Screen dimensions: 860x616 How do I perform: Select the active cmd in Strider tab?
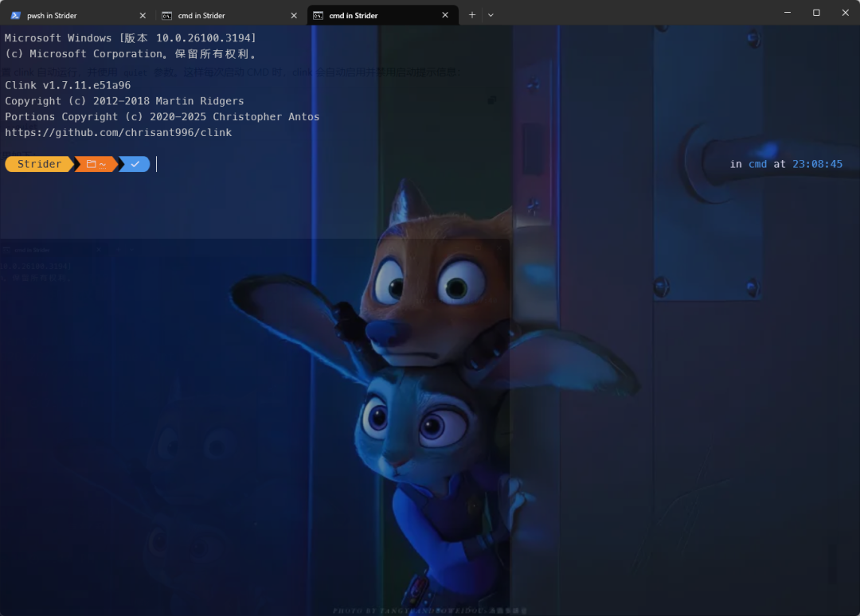point(382,15)
